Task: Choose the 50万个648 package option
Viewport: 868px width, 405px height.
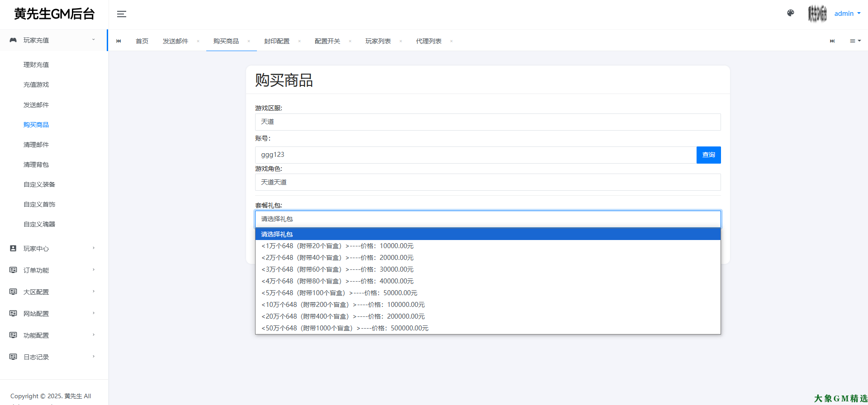Action: coord(488,328)
